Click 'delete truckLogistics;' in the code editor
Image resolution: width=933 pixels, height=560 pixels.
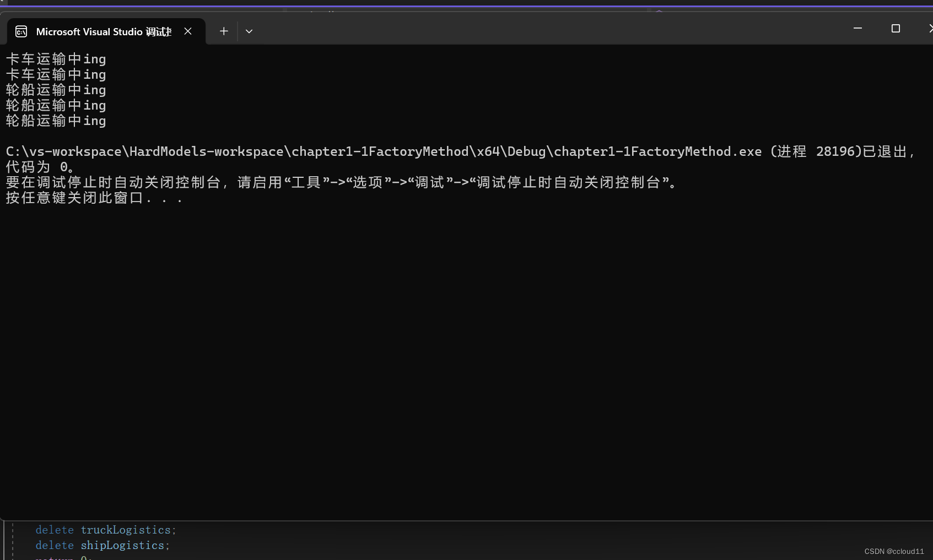106,530
